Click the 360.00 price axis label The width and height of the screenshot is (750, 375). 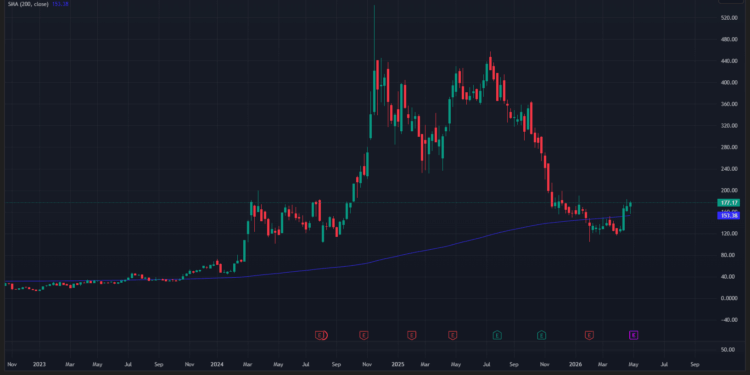pos(728,104)
